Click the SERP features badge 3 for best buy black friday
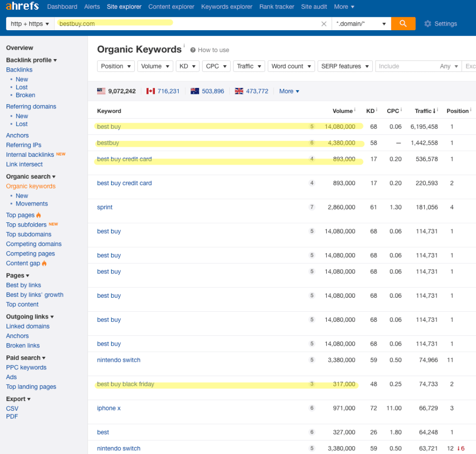Screen dimensions: 476x454 click(311, 384)
